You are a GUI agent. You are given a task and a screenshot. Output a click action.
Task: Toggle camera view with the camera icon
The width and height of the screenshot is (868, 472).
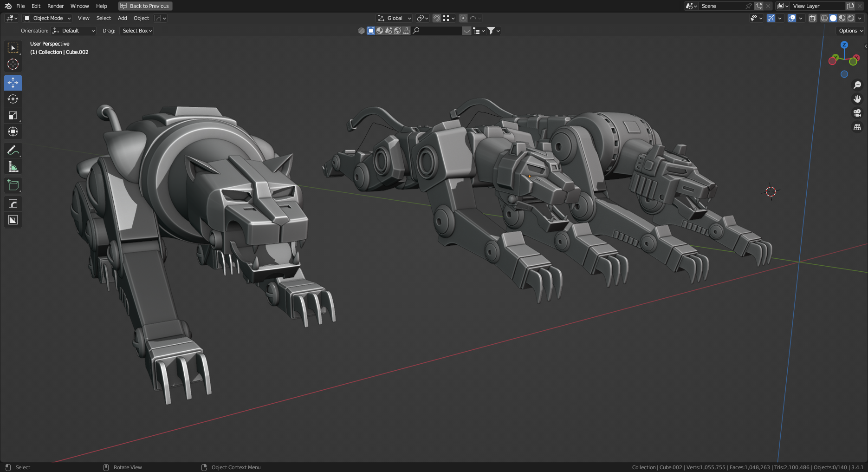coord(857,113)
